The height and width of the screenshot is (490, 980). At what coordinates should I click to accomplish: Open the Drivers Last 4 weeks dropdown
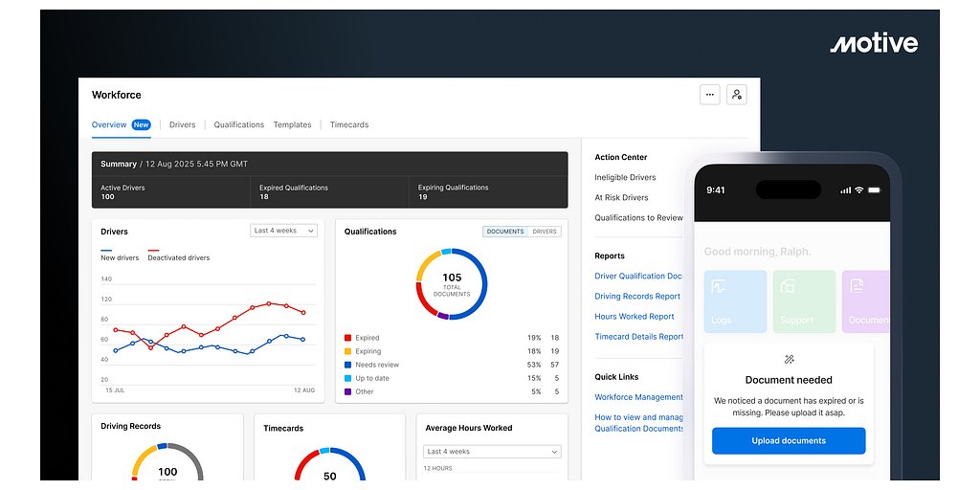click(x=283, y=231)
